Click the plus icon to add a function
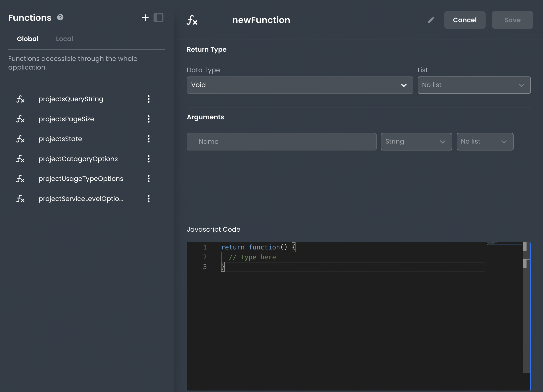The image size is (543, 392). coord(145,18)
